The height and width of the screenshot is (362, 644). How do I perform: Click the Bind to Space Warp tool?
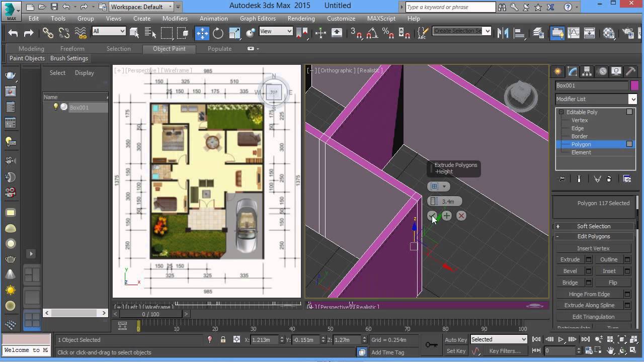click(80, 33)
